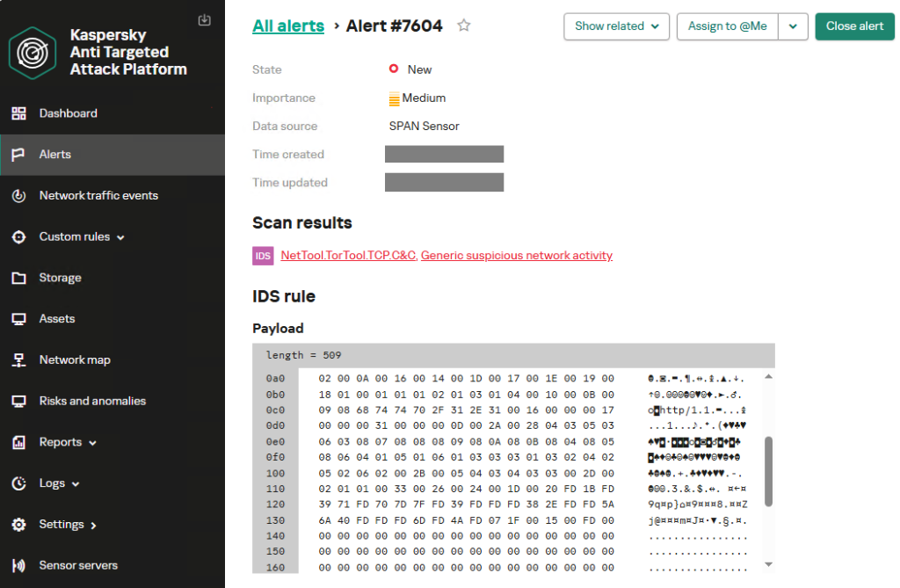Click the Medium importance bars icon
The height and width of the screenshot is (588, 900).
pos(395,99)
